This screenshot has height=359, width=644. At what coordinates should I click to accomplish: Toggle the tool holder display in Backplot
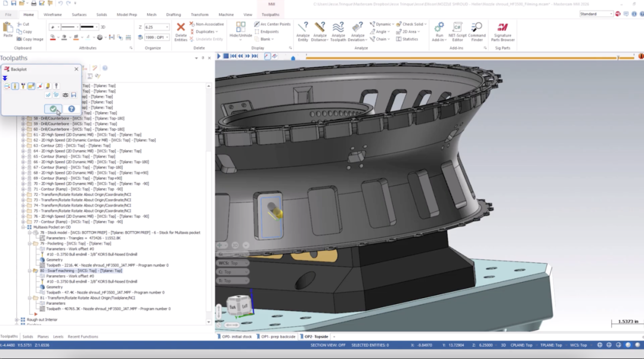click(23, 86)
